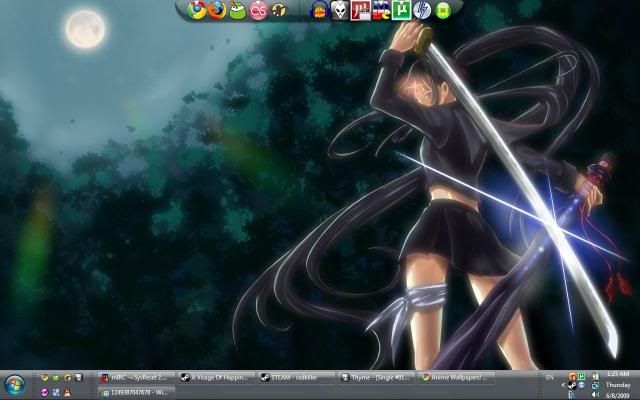Open the pink Last.fm dock icon

coord(258,11)
